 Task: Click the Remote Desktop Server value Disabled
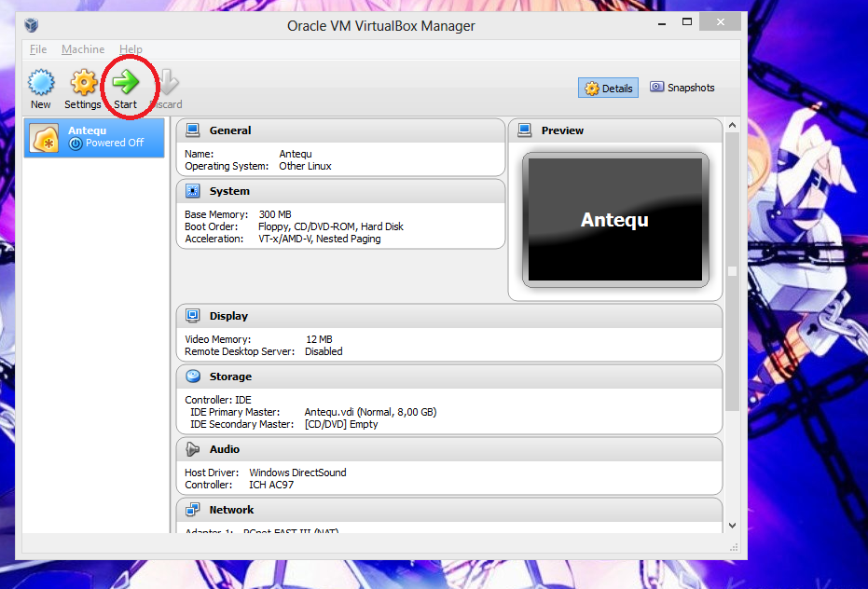(x=324, y=351)
